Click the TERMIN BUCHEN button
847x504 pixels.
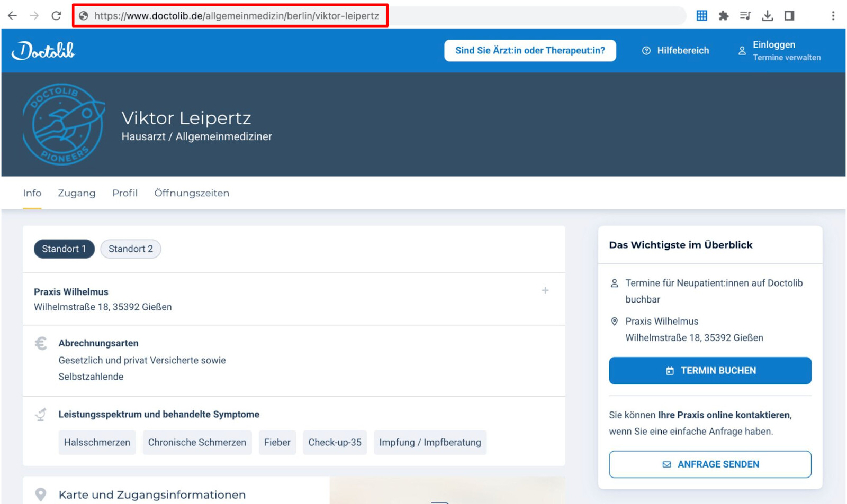click(x=710, y=371)
